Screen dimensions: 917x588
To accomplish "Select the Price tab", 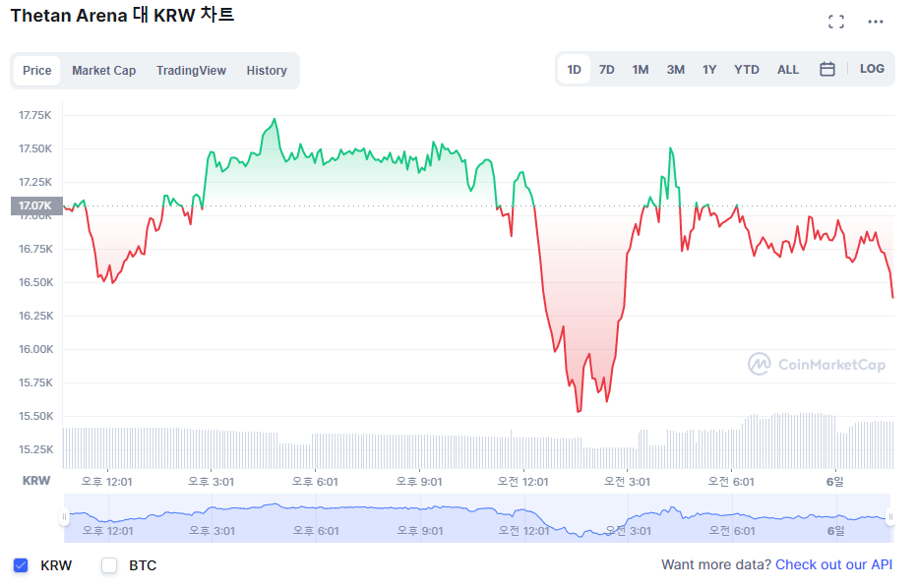I will pyautogui.click(x=36, y=71).
